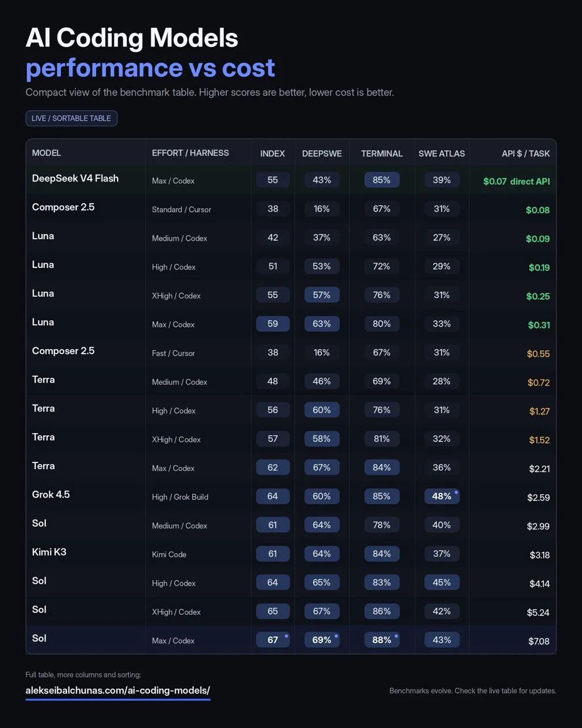582x728 pixels.
Task: Click the 67 index top score badge
Action: tap(273, 640)
